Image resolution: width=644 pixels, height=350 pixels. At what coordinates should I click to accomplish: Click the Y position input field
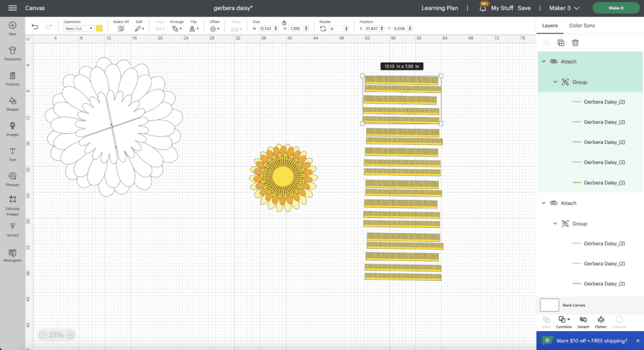[x=399, y=29]
